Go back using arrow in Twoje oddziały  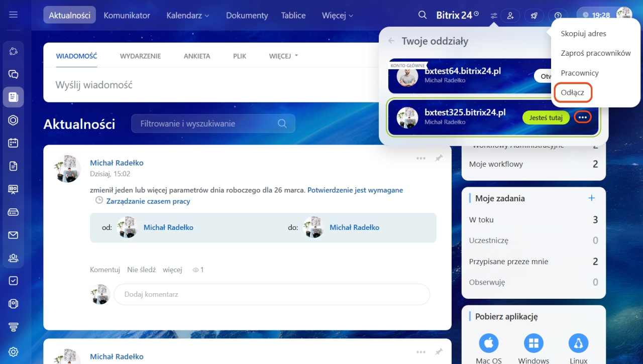click(x=391, y=41)
